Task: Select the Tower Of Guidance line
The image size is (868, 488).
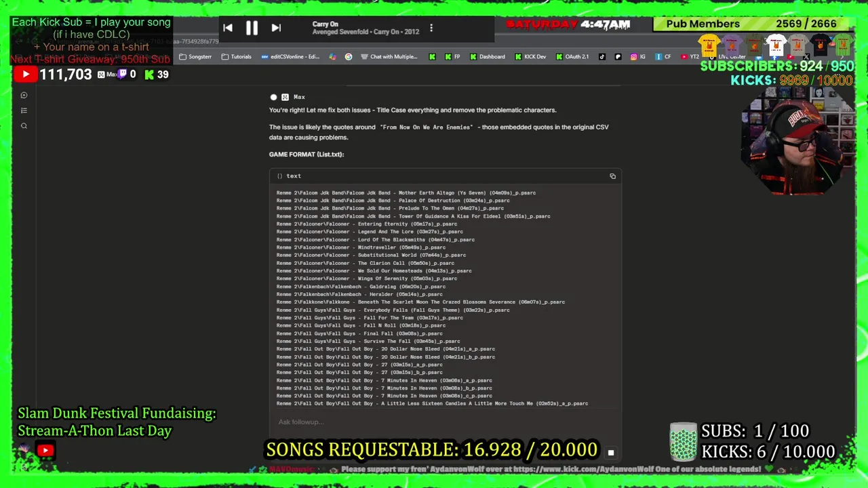Action: [x=414, y=216]
